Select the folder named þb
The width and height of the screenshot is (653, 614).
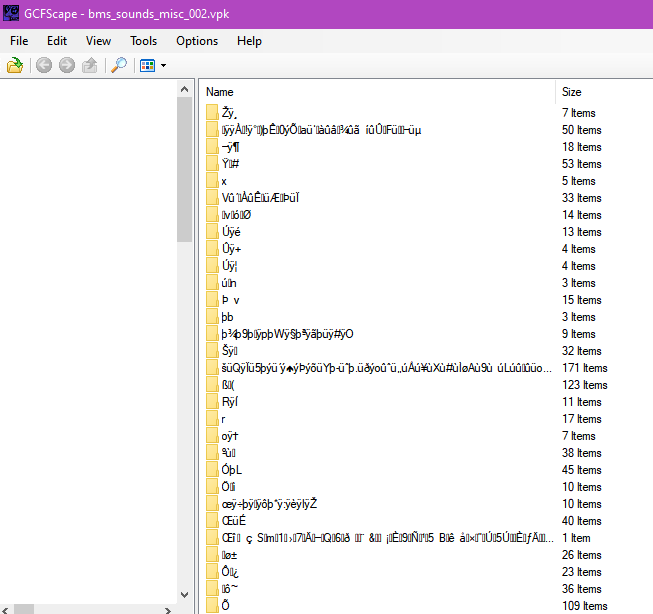[x=227, y=317]
